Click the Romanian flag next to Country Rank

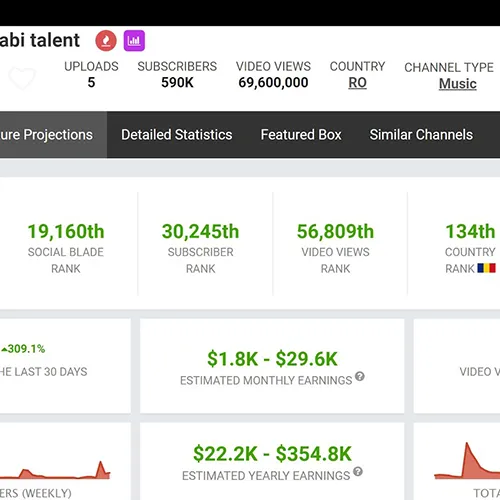486,268
